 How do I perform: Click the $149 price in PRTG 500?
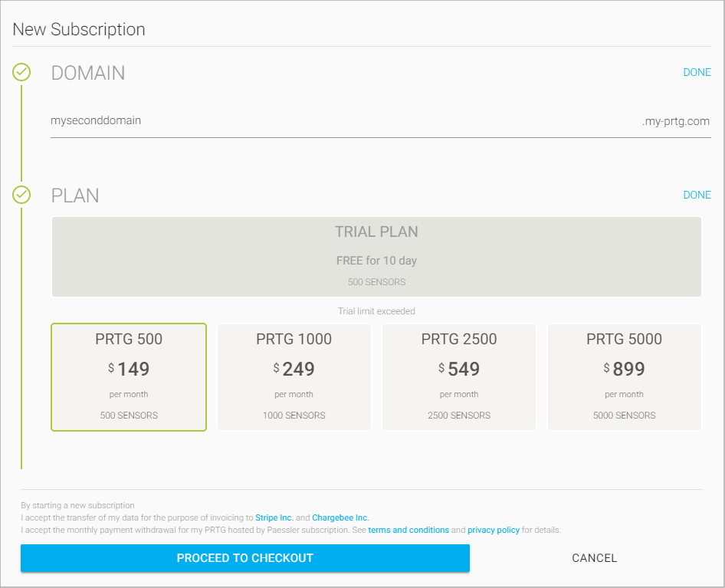coord(129,369)
